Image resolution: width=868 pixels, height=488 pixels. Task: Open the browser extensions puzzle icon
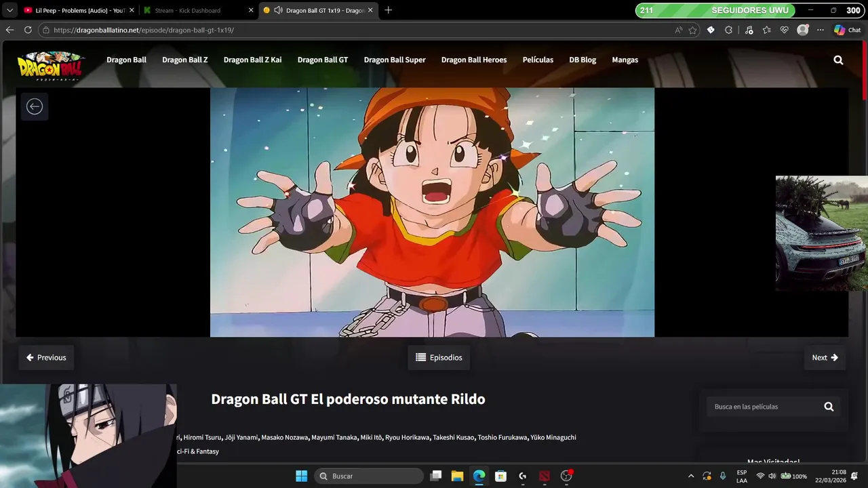point(728,30)
